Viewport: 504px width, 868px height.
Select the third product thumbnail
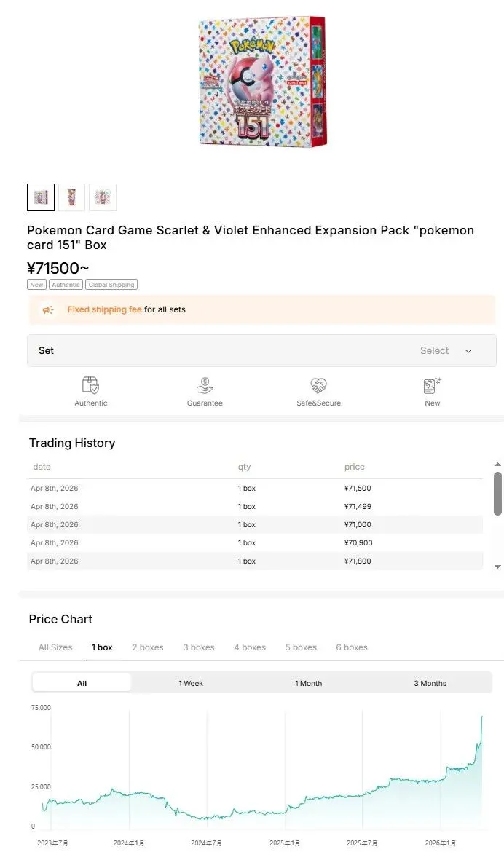tap(103, 197)
